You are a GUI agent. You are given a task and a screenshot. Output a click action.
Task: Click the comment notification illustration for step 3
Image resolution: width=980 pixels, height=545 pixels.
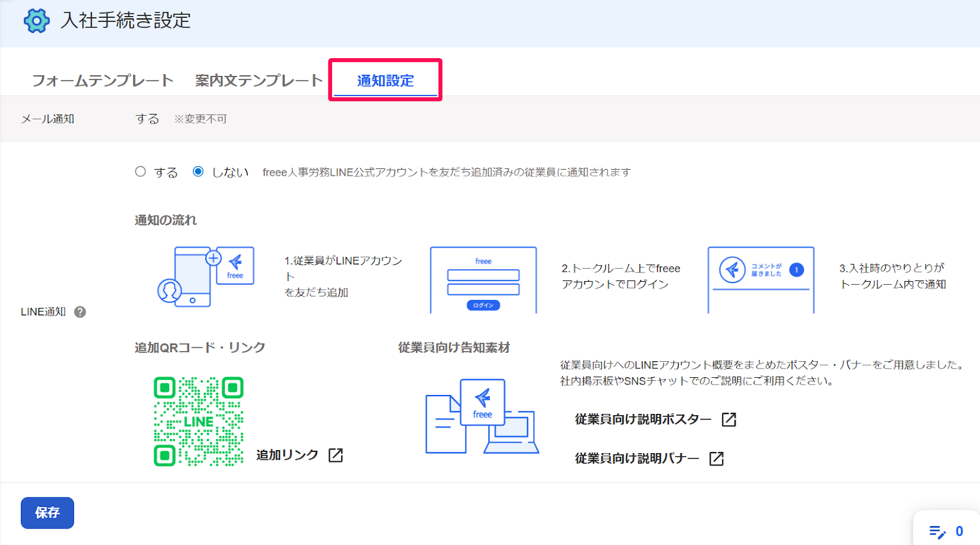click(x=761, y=280)
